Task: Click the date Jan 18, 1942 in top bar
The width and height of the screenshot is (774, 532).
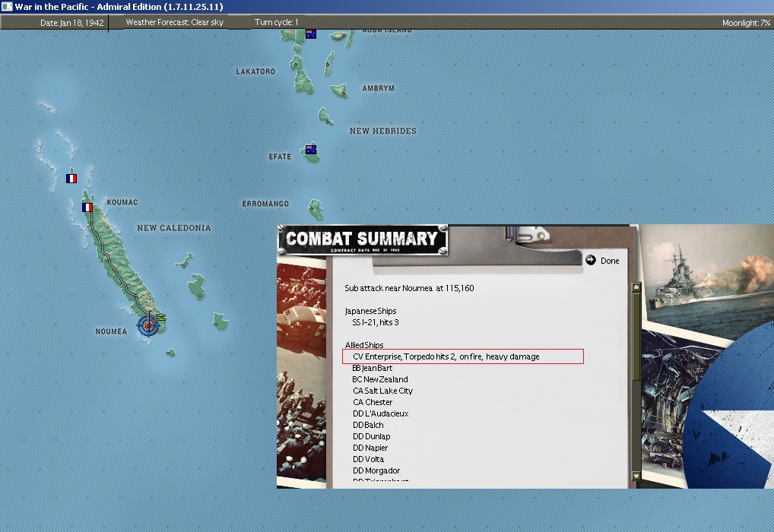Action: (x=72, y=23)
